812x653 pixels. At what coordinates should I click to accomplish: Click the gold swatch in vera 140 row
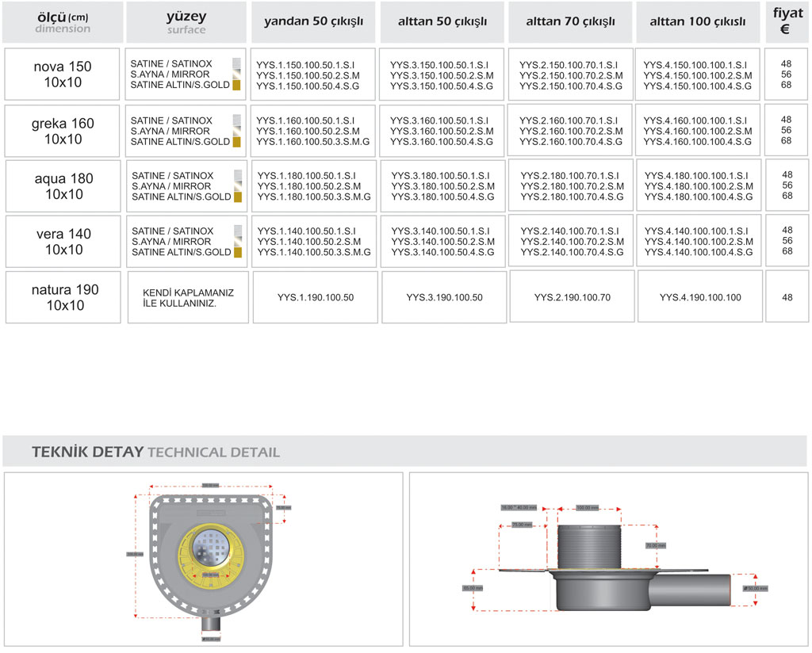click(x=236, y=252)
